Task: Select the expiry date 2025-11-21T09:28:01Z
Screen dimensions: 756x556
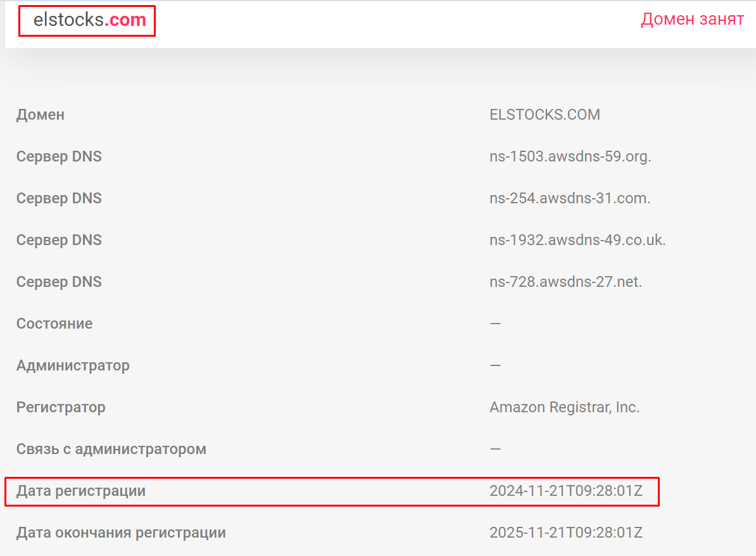Action: tap(566, 533)
